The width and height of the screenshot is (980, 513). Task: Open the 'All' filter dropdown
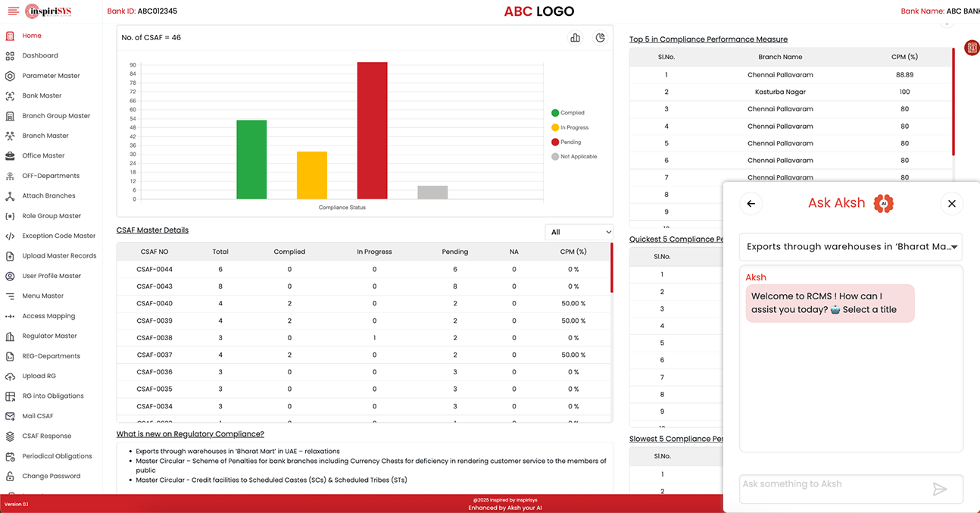tap(579, 232)
